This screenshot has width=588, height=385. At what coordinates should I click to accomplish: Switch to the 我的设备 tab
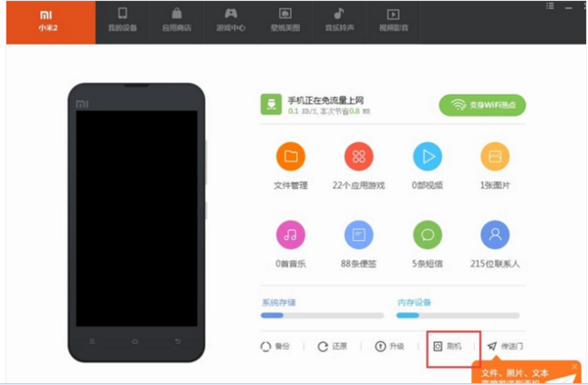122,20
